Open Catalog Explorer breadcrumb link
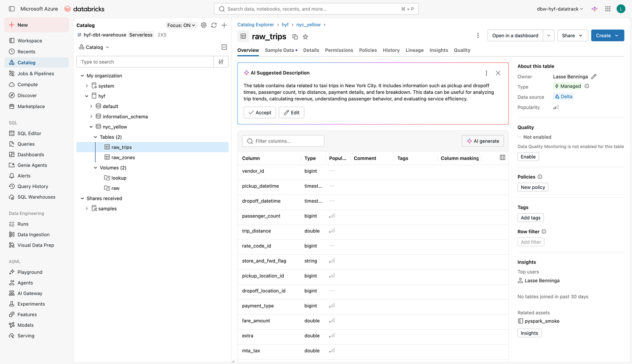Viewport: 632px width, 364px height. tap(255, 25)
